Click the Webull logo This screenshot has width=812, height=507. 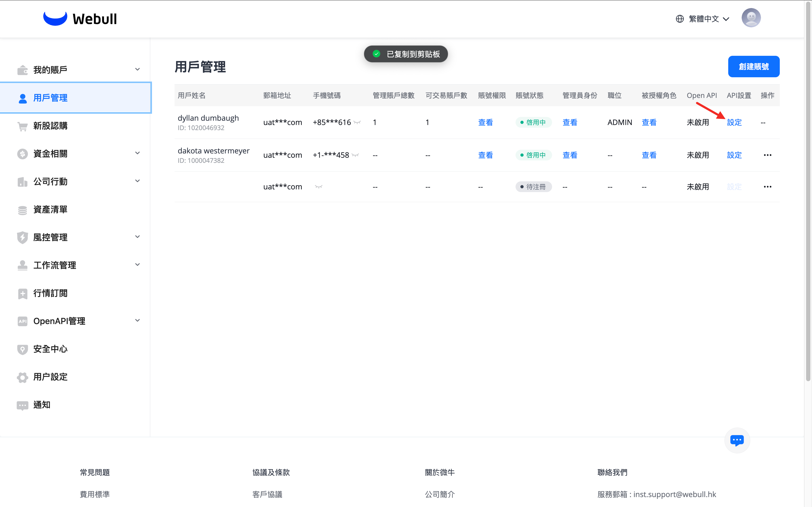pyautogui.click(x=80, y=19)
